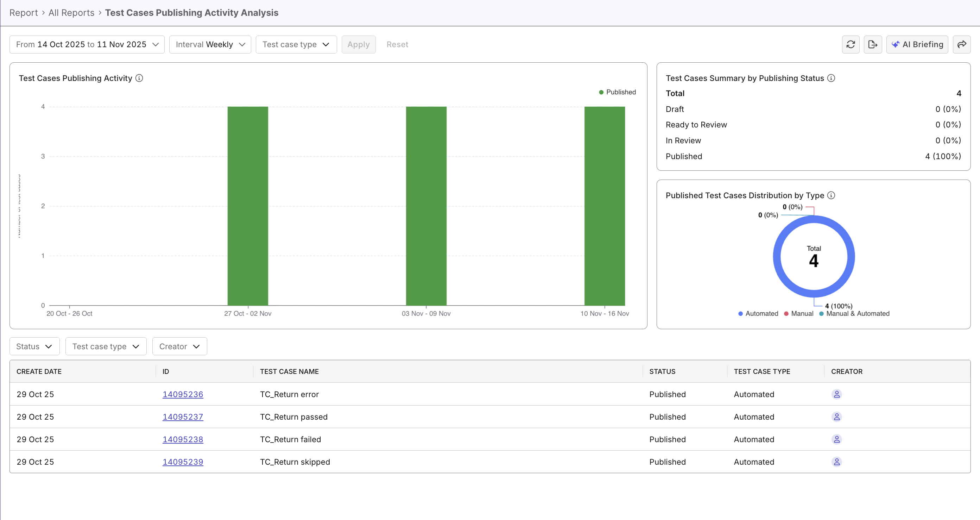This screenshot has width=980, height=520.
Task: Share the report via the arrow icon
Action: point(962,44)
